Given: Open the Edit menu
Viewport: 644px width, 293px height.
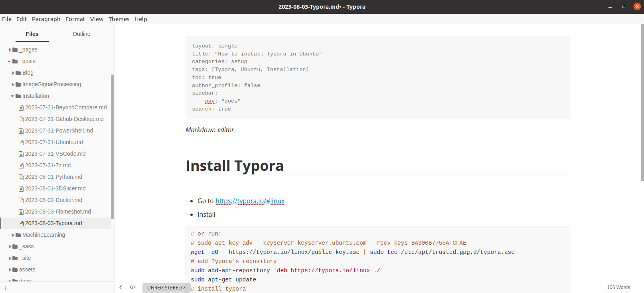Looking at the screenshot, I should [x=22, y=19].
